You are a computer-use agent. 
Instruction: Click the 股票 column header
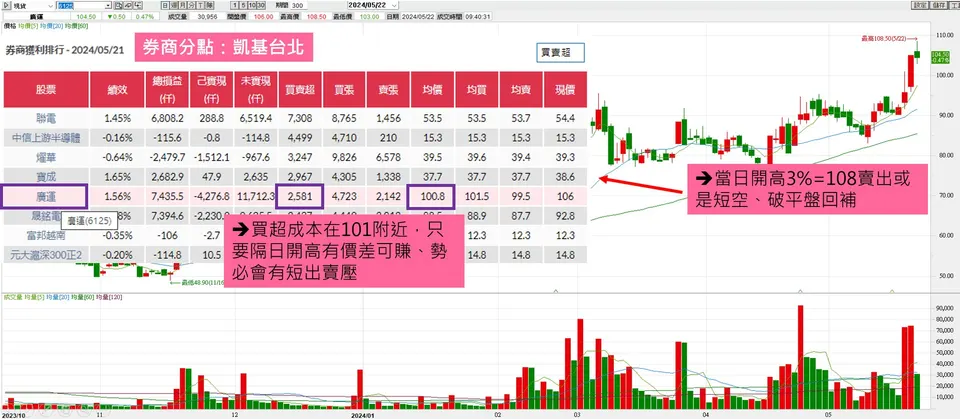coord(46,89)
